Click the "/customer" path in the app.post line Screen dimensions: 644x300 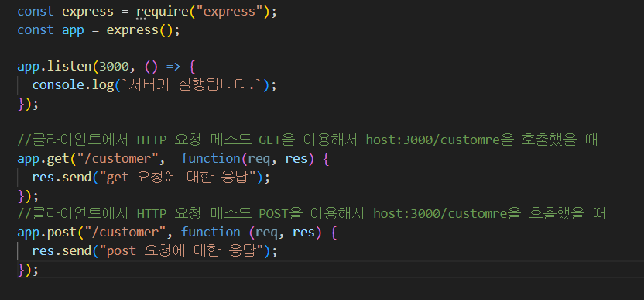[x=125, y=233]
